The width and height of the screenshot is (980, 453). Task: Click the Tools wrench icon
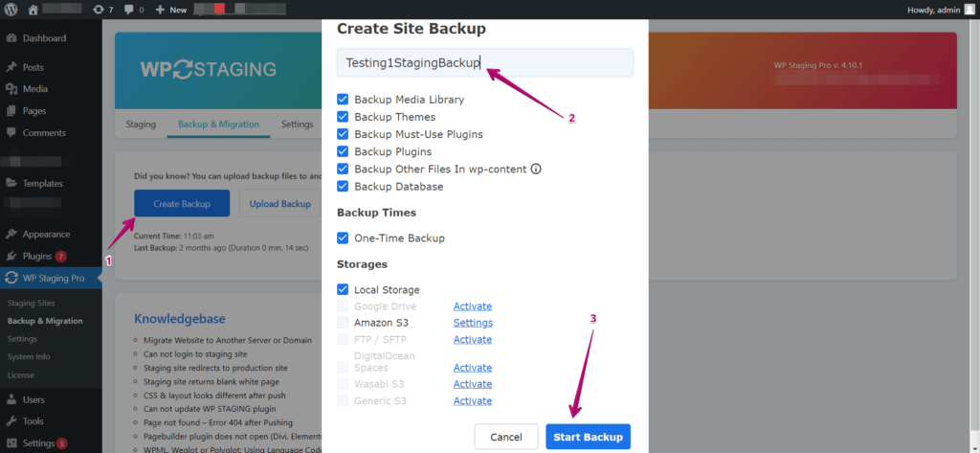(11, 421)
